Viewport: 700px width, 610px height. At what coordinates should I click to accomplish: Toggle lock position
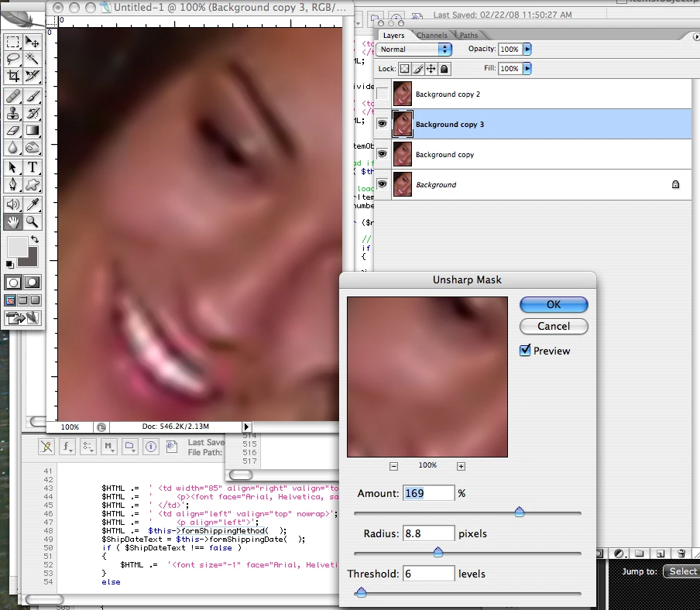[x=431, y=68]
